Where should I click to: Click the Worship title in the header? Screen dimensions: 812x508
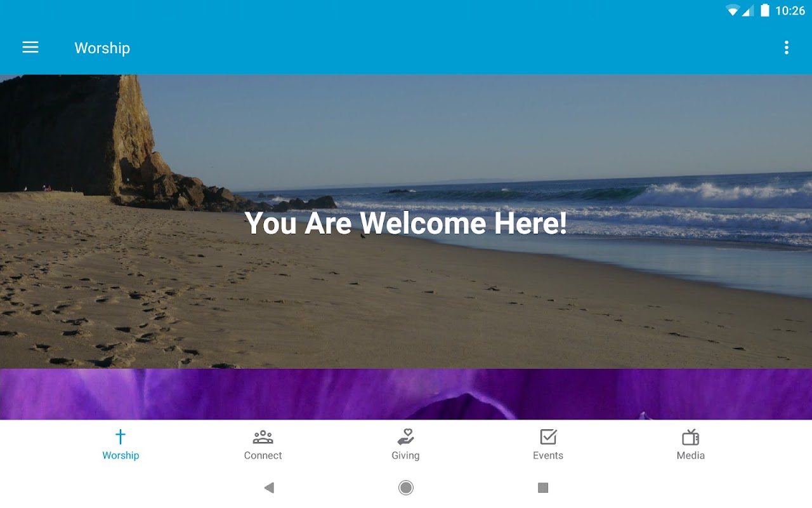tap(102, 48)
